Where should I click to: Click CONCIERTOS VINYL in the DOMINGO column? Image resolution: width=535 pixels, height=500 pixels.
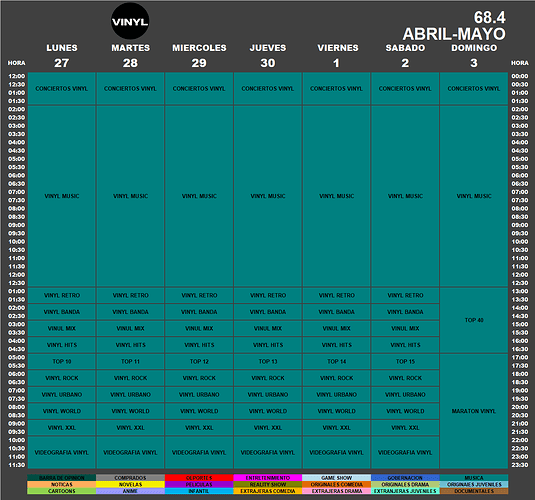tap(474, 88)
